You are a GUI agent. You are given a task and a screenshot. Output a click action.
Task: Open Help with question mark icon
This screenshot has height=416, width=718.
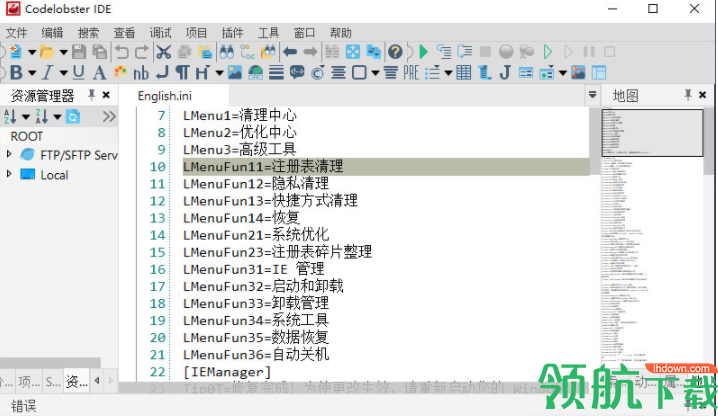(395, 52)
